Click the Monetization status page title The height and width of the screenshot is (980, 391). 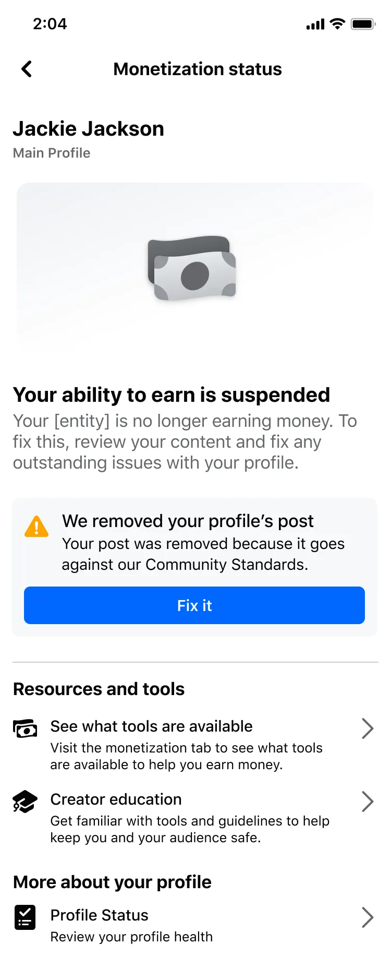point(198,69)
